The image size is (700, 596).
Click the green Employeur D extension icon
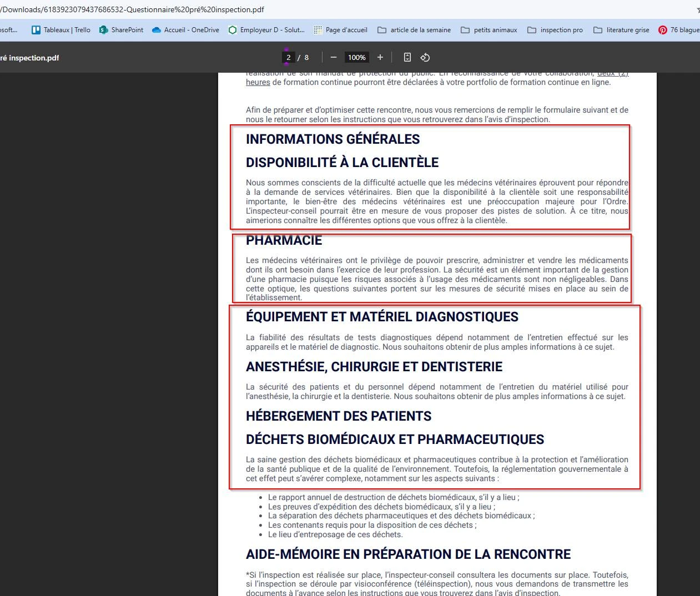click(x=233, y=30)
